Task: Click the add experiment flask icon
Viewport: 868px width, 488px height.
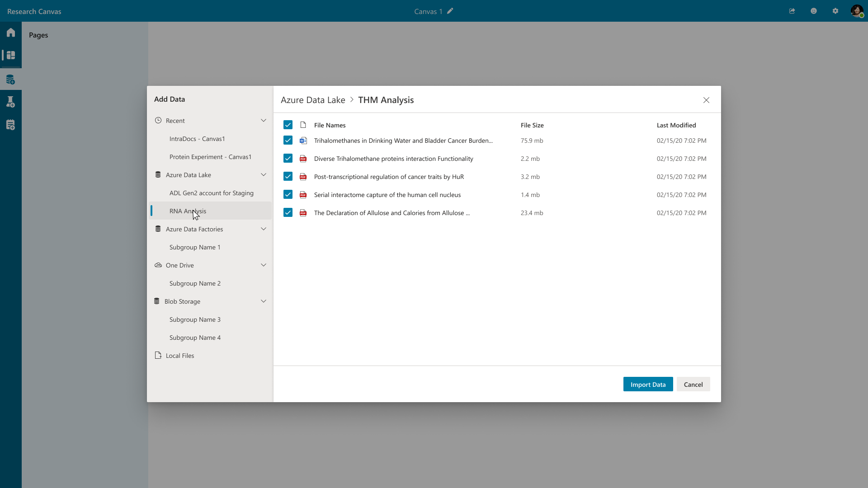Action: click(x=11, y=102)
